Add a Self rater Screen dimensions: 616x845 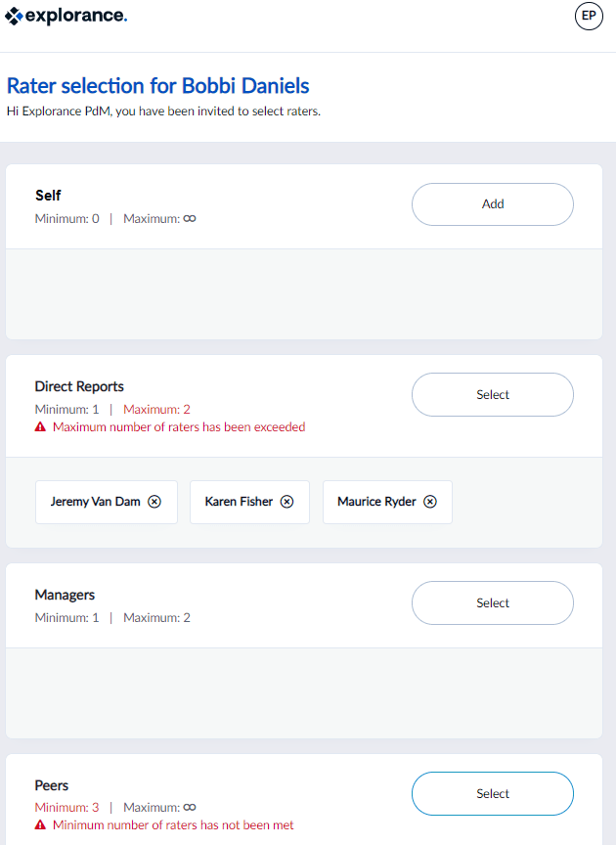pyautogui.click(x=493, y=204)
